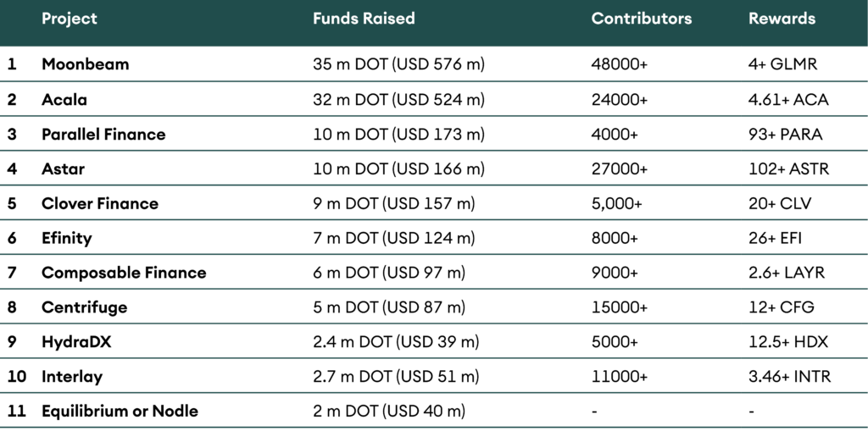Select the Equilibrium or Nodle row label
The height and width of the screenshot is (431, 868).
click(x=120, y=412)
